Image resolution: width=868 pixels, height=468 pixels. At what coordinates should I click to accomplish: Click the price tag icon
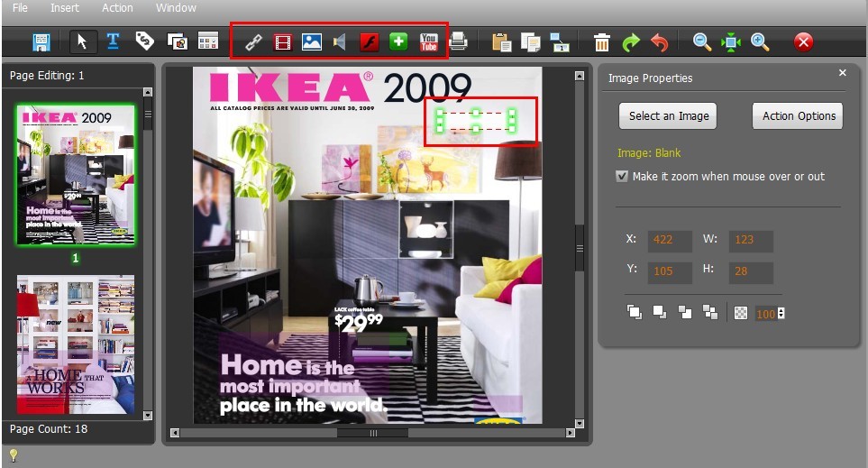(x=144, y=41)
